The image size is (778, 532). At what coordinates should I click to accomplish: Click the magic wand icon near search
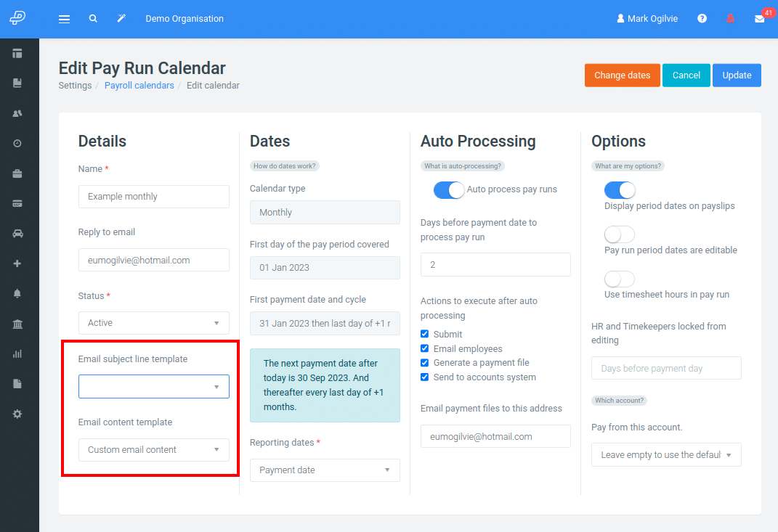[121, 18]
